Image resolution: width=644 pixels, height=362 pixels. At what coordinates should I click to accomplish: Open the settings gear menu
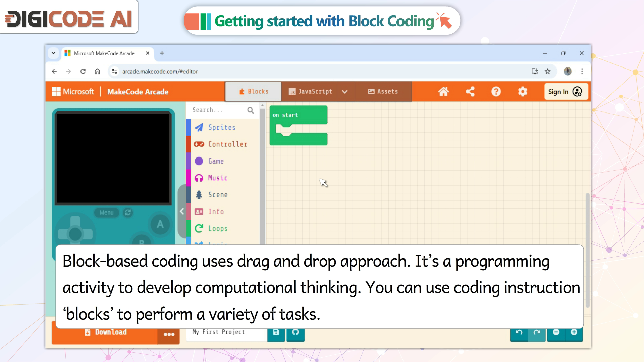pos(523,91)
